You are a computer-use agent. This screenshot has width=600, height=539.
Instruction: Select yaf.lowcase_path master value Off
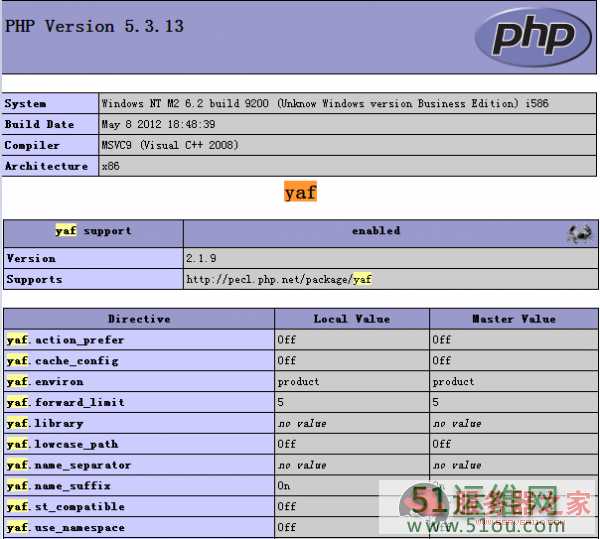pos(514,444)
